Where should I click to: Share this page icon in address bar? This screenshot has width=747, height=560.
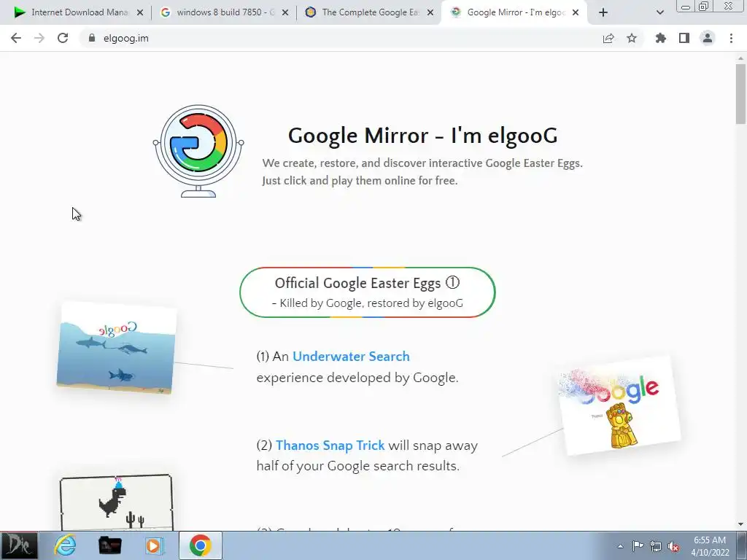608,38
